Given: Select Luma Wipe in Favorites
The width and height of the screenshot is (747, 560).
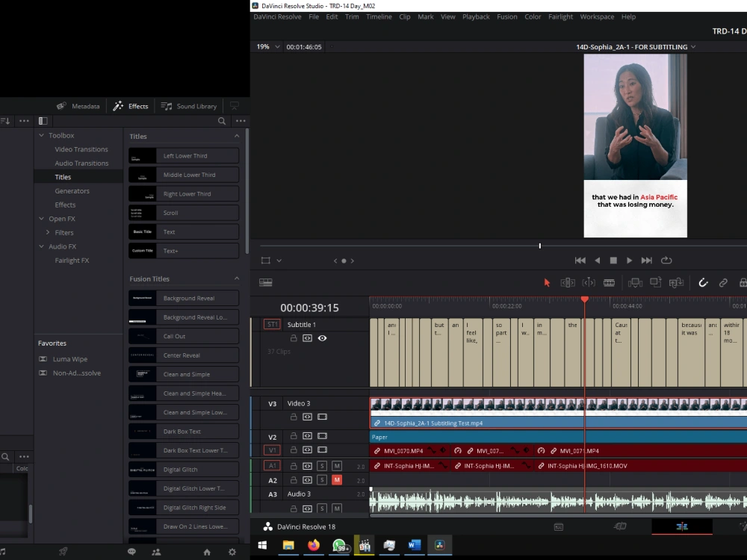Looking at the screenshot, I should click(x=70, y=359).
